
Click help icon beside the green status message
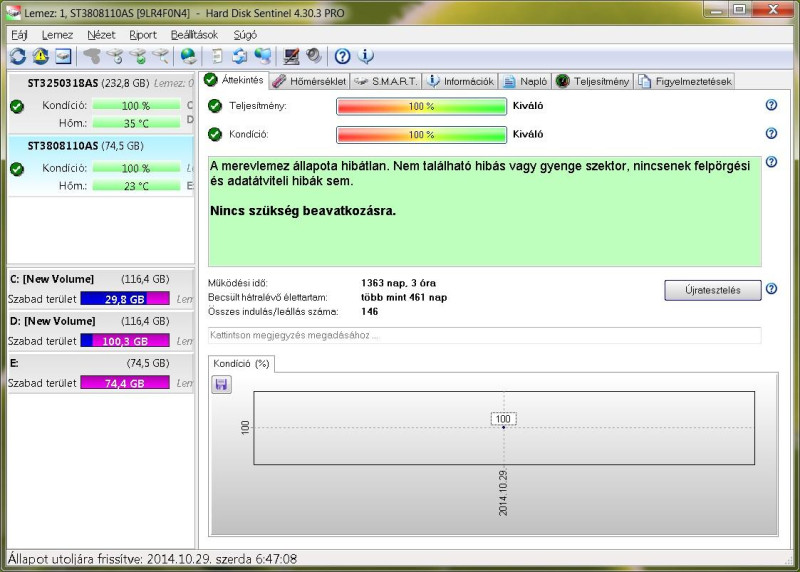coord(771,162)
